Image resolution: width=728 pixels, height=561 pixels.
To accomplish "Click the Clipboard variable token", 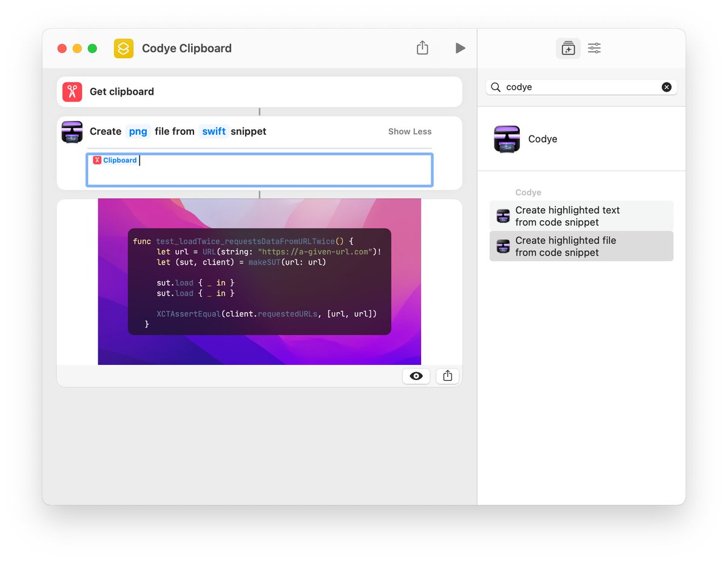I will [x=115, y=160].
